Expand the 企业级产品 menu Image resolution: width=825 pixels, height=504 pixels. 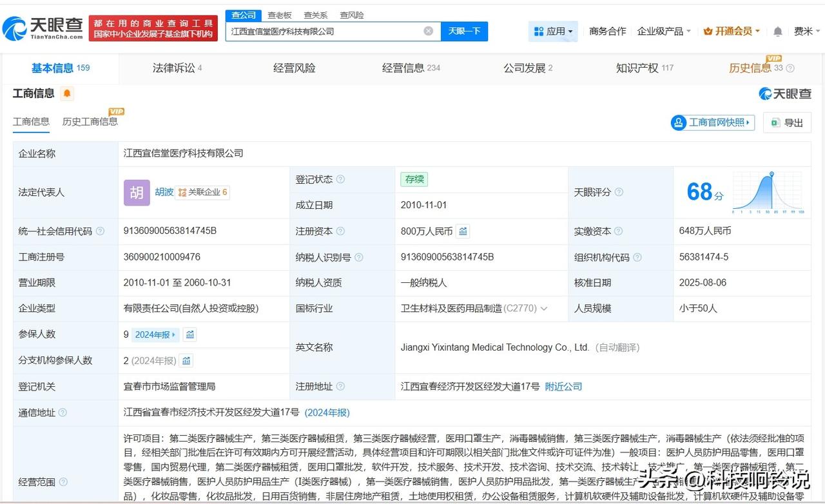point(664,31)
